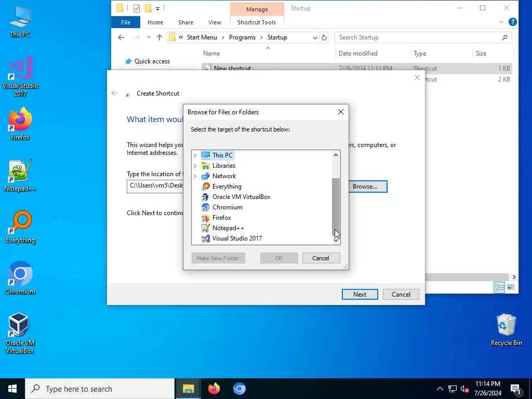Open the address bar history dropdown
The height and width of the screenshot is (399, 532).
click(x=315, y=37)
